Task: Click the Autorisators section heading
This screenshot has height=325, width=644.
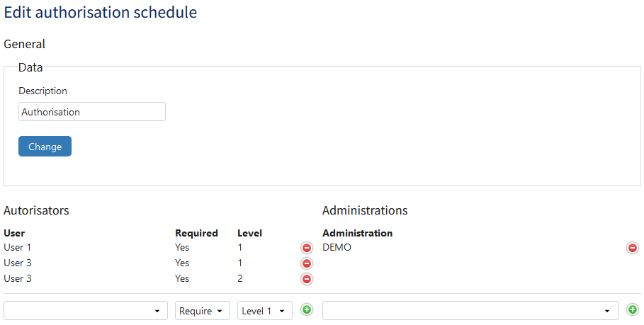Action: coord(36,210)
